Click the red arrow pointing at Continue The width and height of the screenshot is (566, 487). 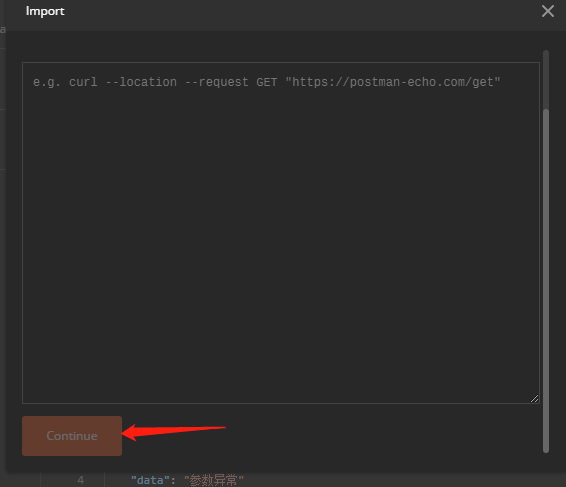tap(174, 432)
